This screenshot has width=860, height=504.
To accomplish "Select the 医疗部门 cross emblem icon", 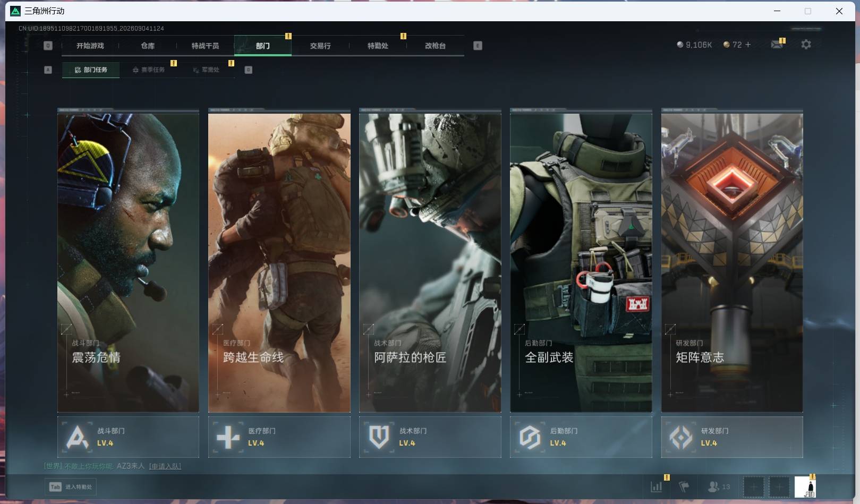I will pyautogui.click(x=228, y=437).
